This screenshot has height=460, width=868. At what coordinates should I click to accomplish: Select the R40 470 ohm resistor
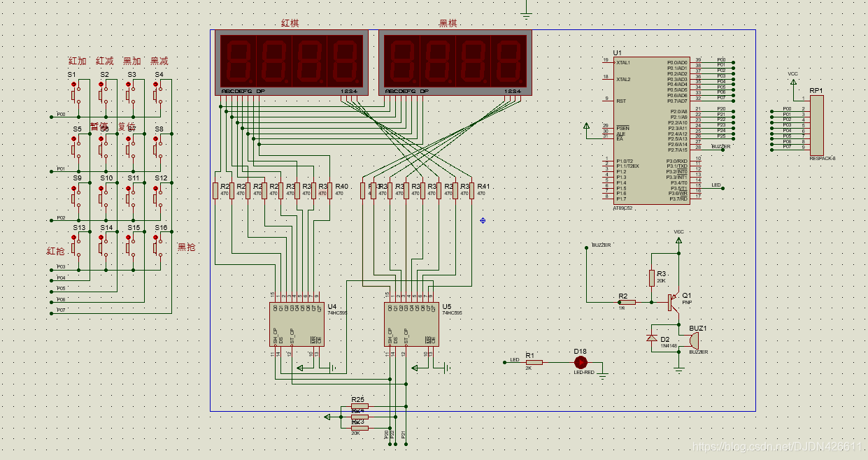(330, 191)
